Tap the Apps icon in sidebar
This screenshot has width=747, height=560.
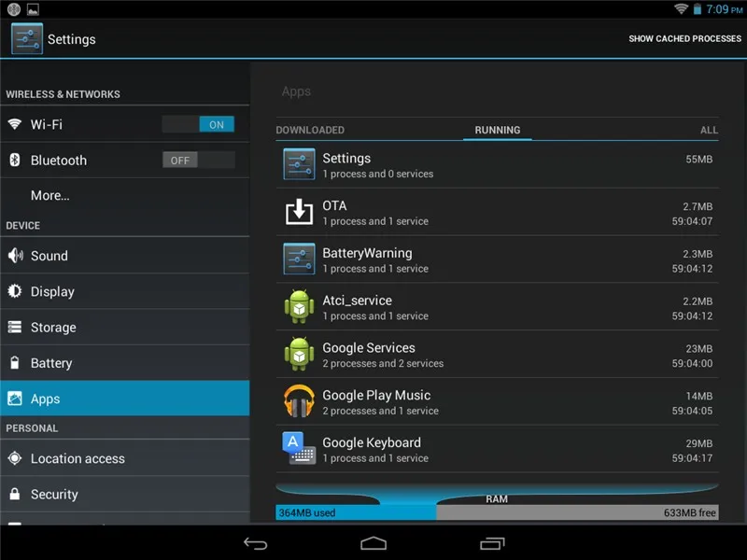[x=15, y=399]
